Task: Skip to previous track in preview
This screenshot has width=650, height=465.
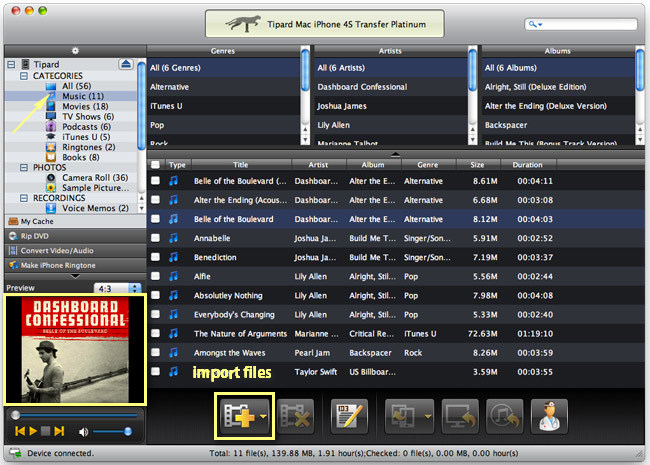Action: click(x=19, y=431)
